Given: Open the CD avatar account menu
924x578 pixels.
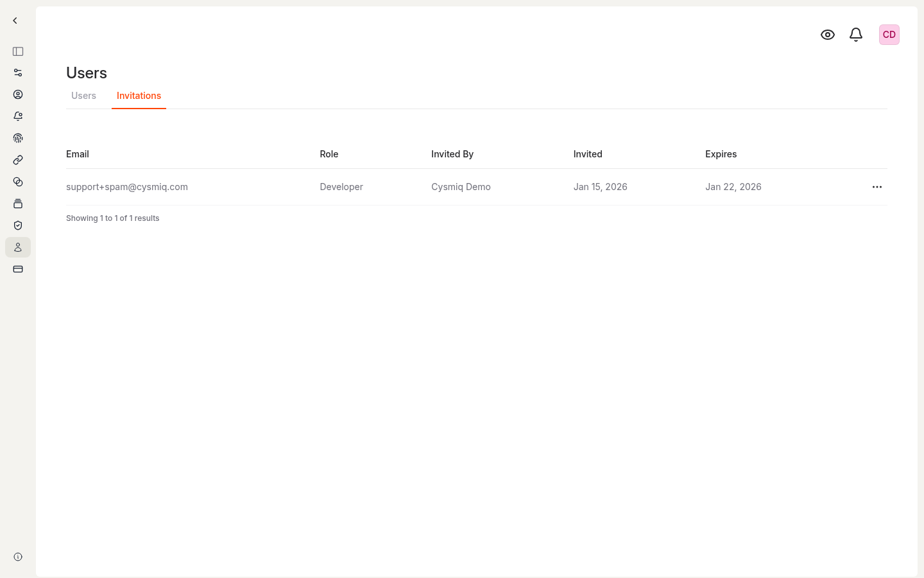Looking at the screenshot, I should coord(889,34).
